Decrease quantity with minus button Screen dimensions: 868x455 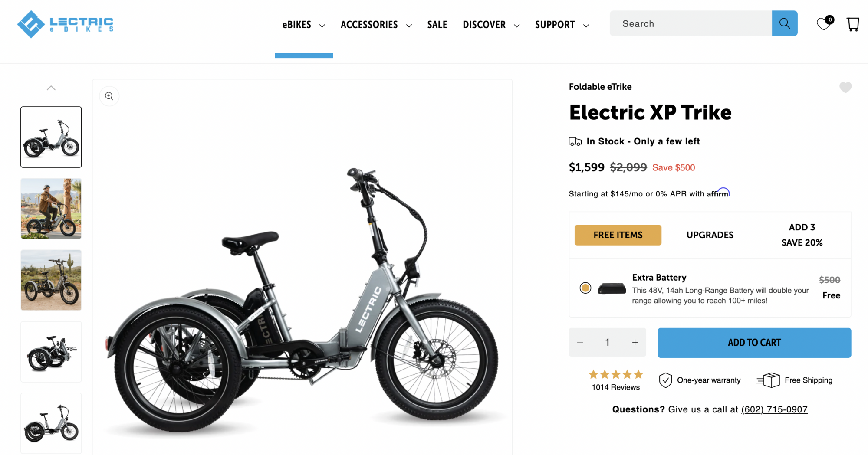(x=580, y=343)
